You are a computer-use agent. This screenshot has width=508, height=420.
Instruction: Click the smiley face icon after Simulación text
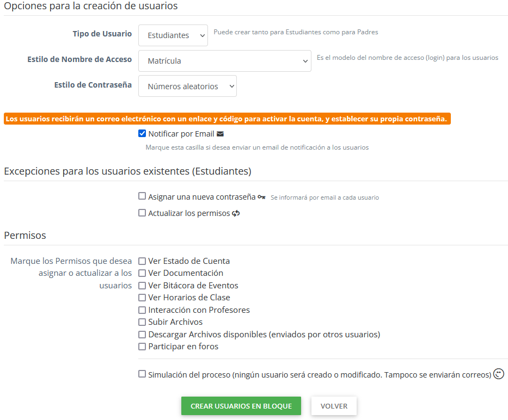498,374
